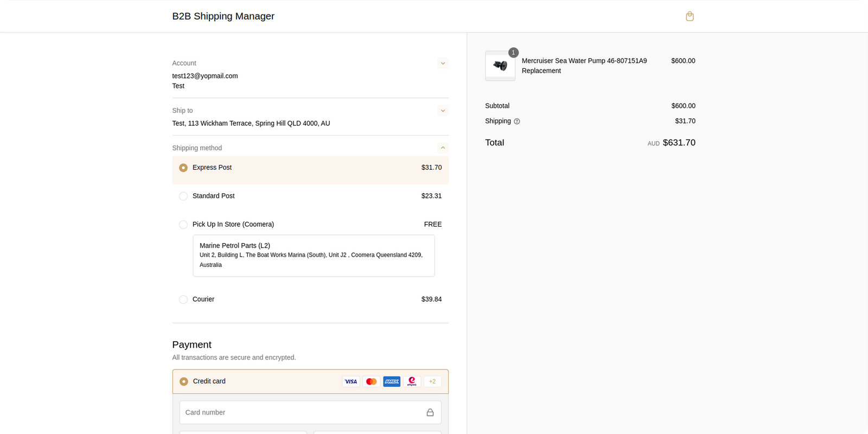Expand the Ship to section chevron
Image resolution: width=868 pixels, height=434 pixels.
click(x=443, y=111)
